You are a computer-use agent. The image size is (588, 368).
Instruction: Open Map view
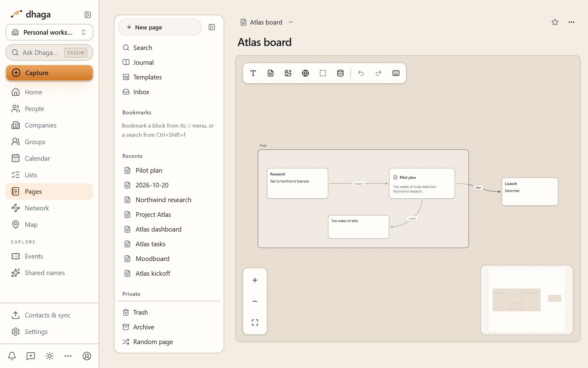49,224
